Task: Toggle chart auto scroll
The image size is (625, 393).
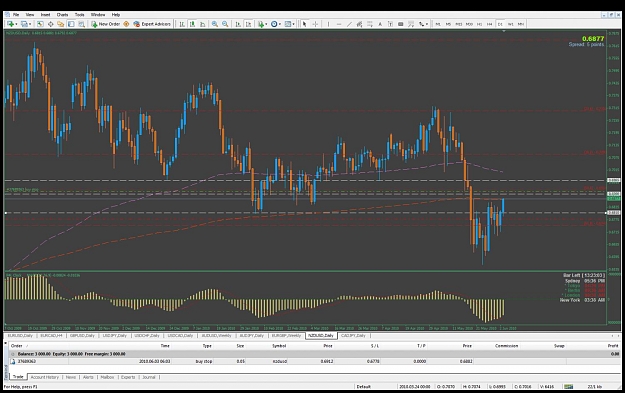Action: [x=238, y=24]
